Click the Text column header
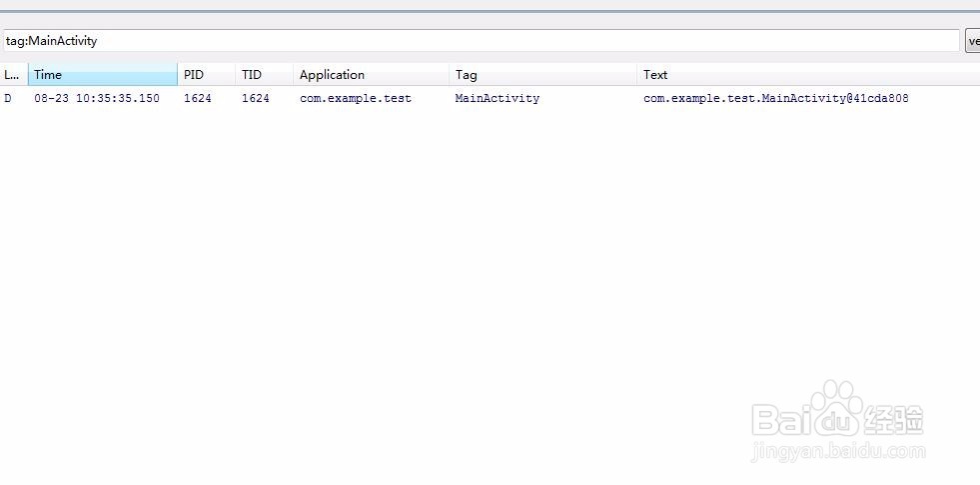This screenshot has height=485, width=980. pyautogui.click(x=809, y=74)
